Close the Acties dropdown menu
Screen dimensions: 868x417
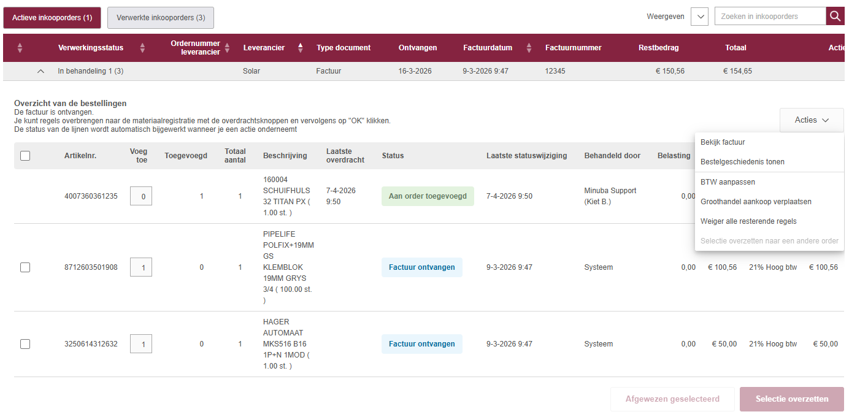811,120
